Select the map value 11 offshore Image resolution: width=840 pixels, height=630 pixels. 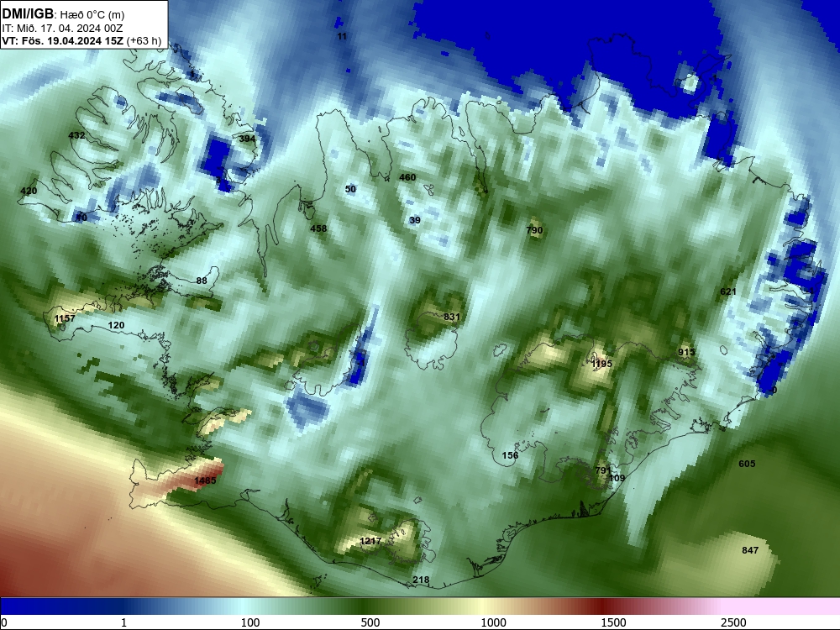342,36
